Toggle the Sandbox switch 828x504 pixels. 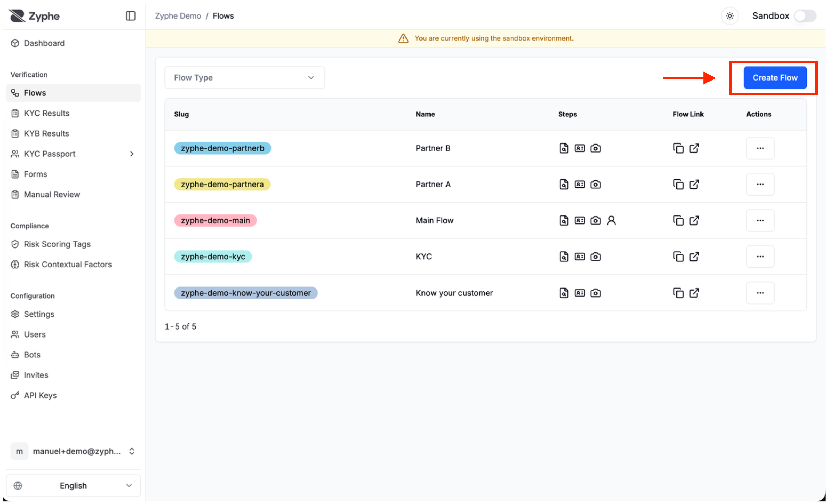tap(805, 16)
